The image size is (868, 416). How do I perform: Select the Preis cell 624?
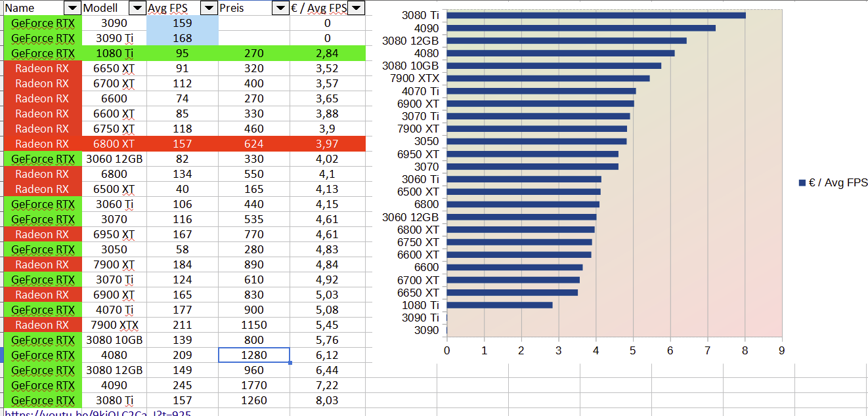coord(254,144)
